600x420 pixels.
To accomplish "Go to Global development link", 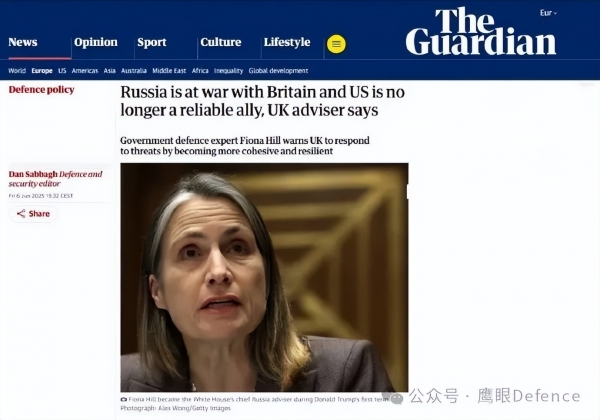I will tap(278, 71).
